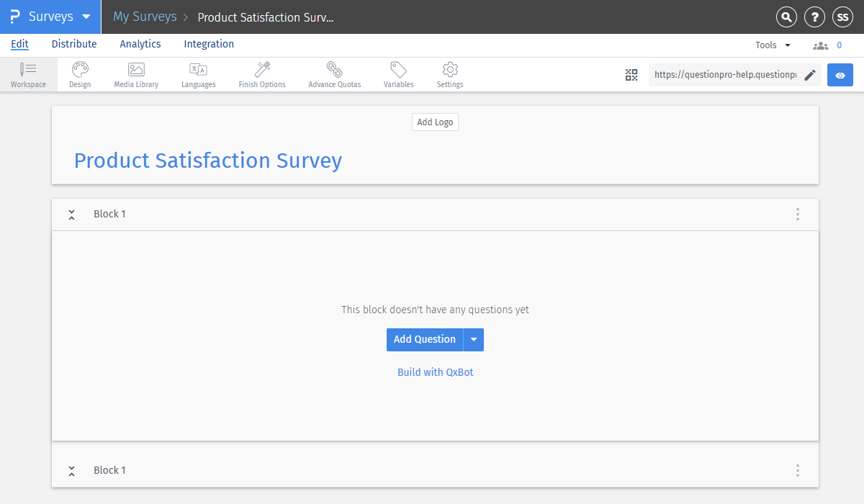Open Build with QxBot

click(435, 372)
